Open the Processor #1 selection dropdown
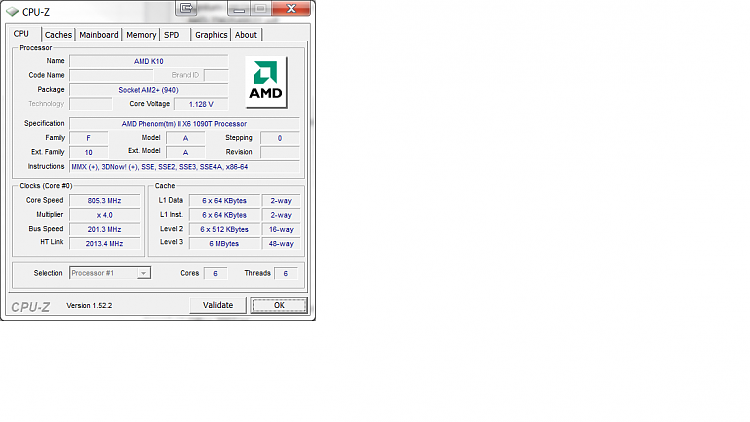The width and height of the screenshot is (750, 422). coord(110,273)
